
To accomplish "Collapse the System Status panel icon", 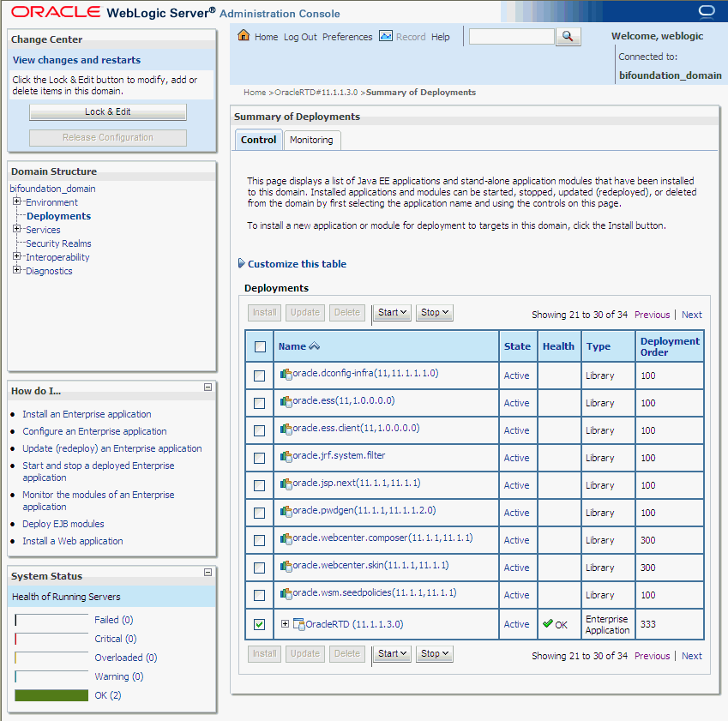I will (x=207, y=573).
